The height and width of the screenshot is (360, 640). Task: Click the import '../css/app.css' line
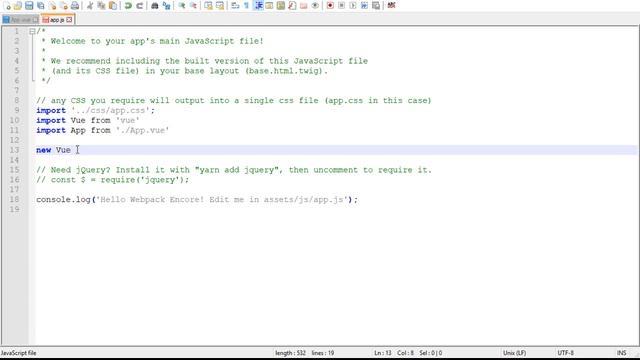96,111
